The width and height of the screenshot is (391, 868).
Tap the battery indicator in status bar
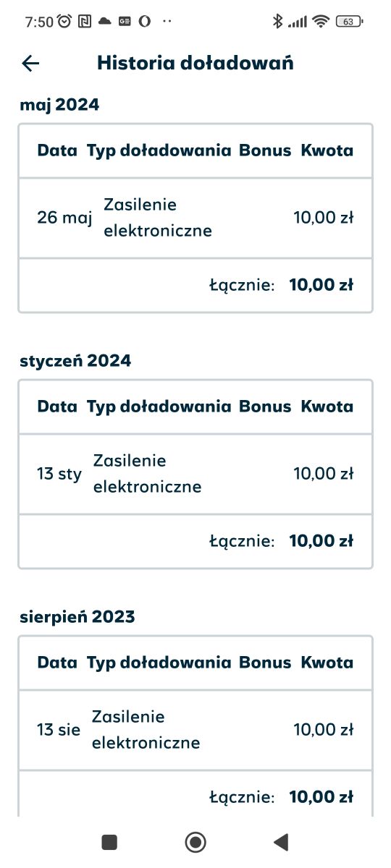(350, 22)
